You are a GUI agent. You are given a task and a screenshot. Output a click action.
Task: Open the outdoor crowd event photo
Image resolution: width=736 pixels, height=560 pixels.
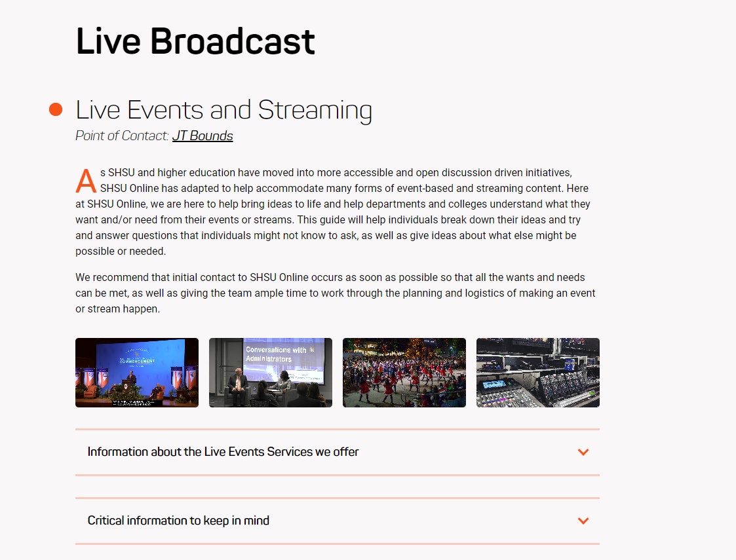click(404, 372)
